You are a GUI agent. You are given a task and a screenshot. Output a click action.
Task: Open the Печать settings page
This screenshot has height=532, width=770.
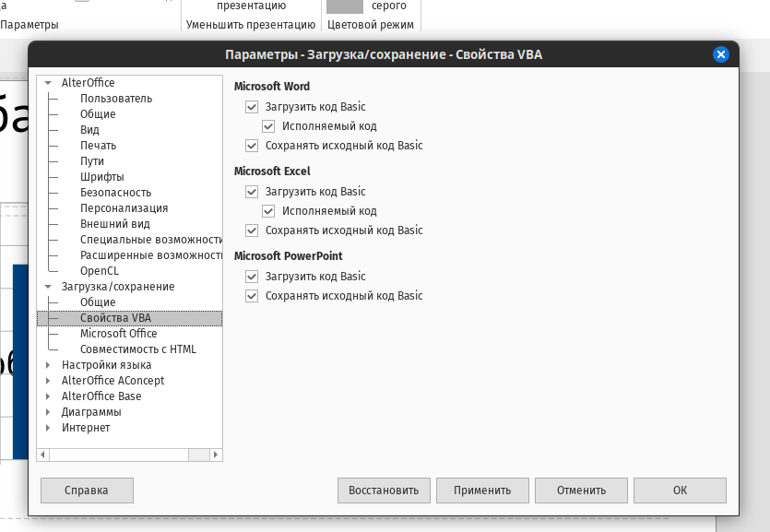99,146
